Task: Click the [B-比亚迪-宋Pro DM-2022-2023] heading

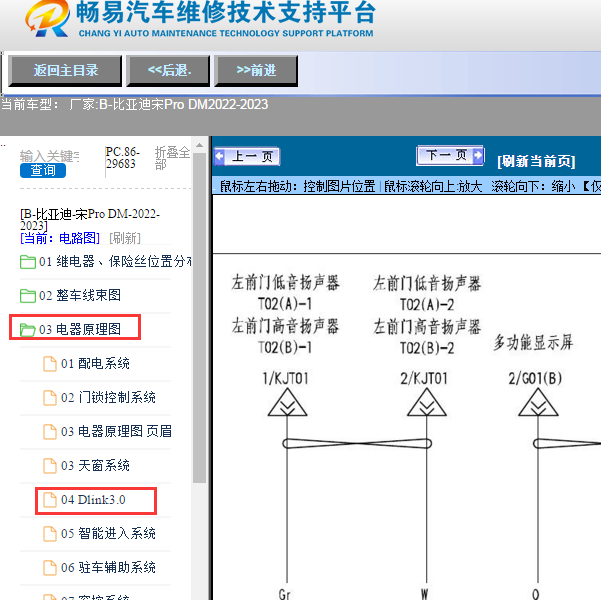Action: coord(90,219)
